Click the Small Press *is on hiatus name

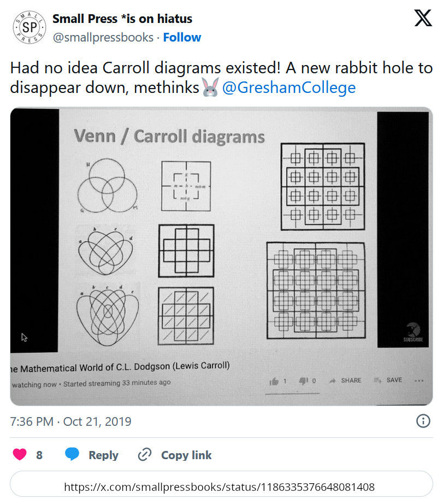tap(122, 19)
